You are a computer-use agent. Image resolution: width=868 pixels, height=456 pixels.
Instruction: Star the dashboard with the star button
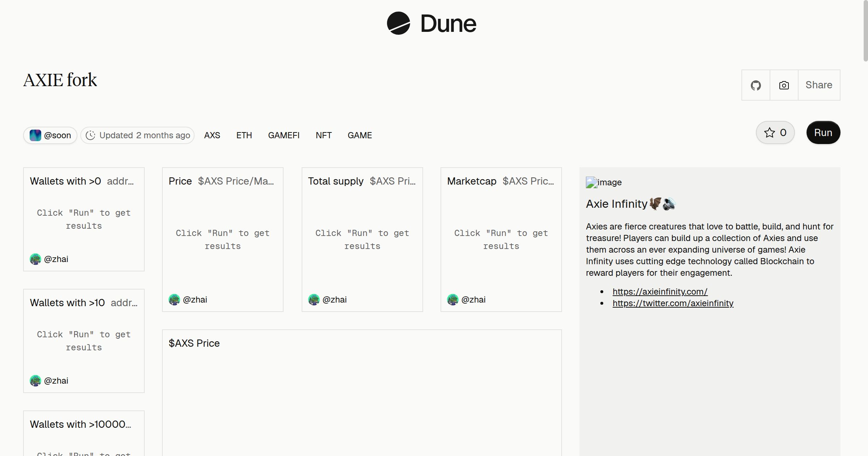775,132
